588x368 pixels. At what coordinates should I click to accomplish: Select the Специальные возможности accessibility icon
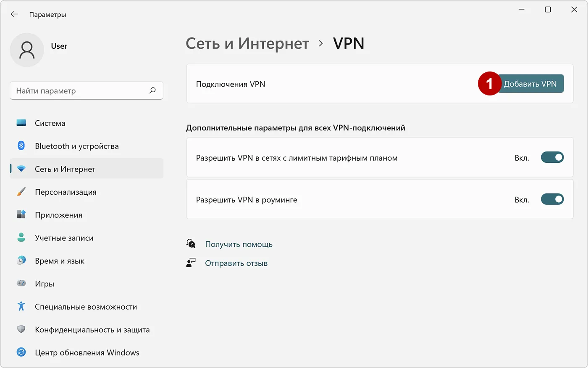coord(21,307)
